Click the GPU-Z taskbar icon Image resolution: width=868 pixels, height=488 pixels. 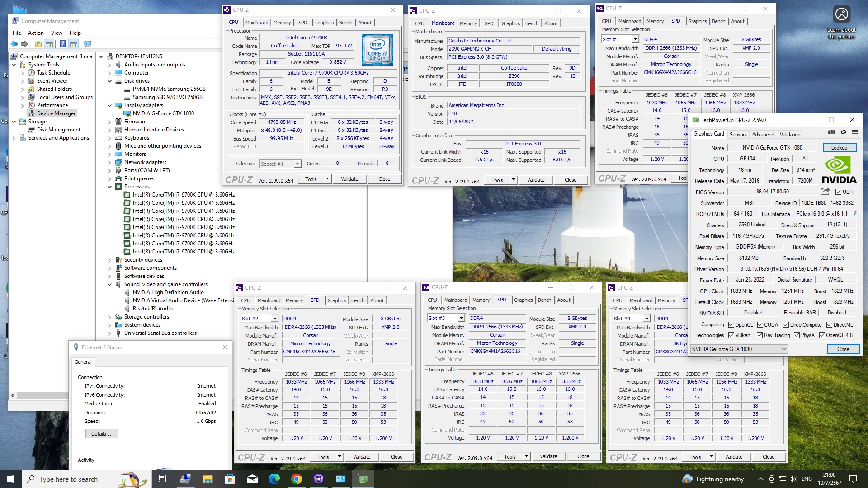[363, 479]
